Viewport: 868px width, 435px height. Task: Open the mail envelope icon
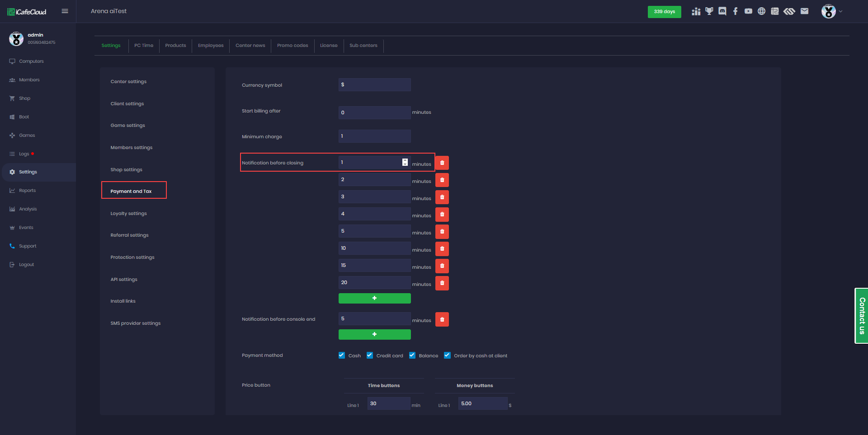pos(804,11)
